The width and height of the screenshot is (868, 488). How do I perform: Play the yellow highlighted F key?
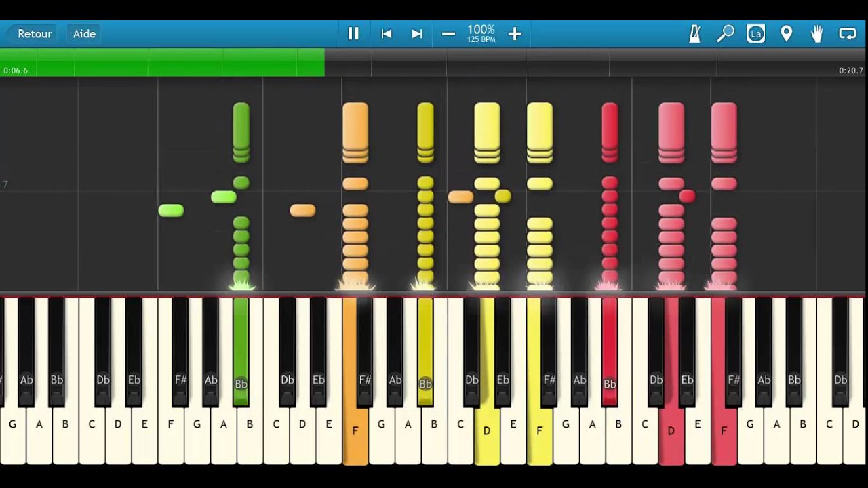540,430
